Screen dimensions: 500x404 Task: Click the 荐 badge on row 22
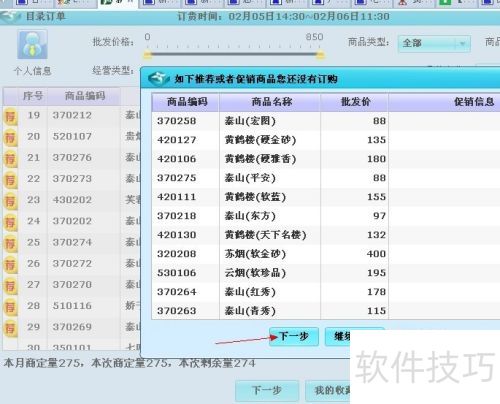(x=10, y=180)
